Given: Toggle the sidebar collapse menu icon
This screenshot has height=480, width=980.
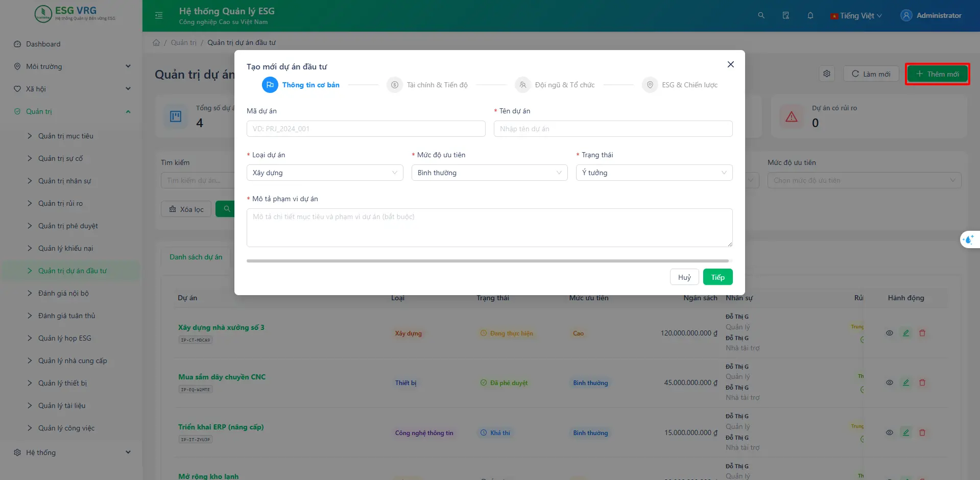Looking at the screenshot, I should [x=159, y=15].
